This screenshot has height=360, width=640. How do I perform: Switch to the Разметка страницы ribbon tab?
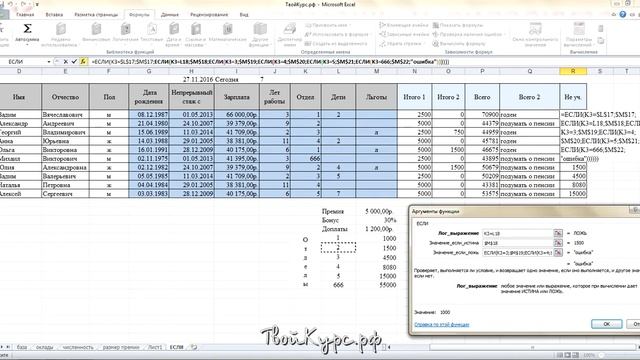pos(96,15)
